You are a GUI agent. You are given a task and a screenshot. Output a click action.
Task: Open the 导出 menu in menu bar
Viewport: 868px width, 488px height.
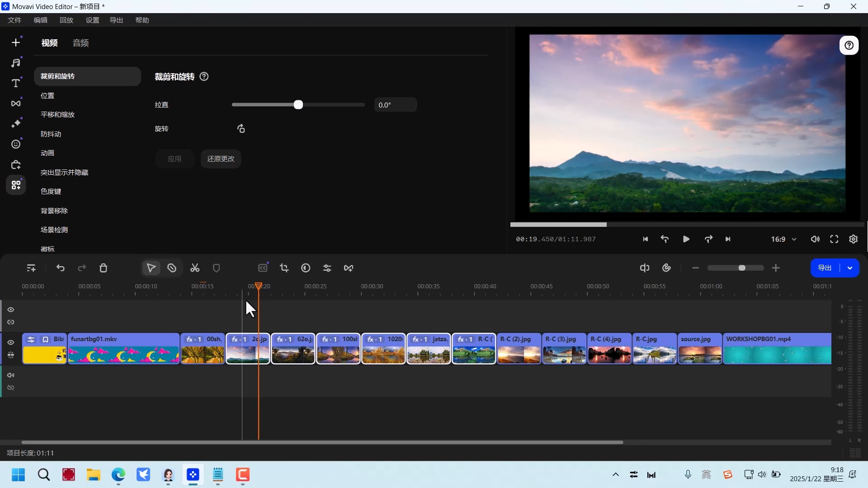[116, 20]
